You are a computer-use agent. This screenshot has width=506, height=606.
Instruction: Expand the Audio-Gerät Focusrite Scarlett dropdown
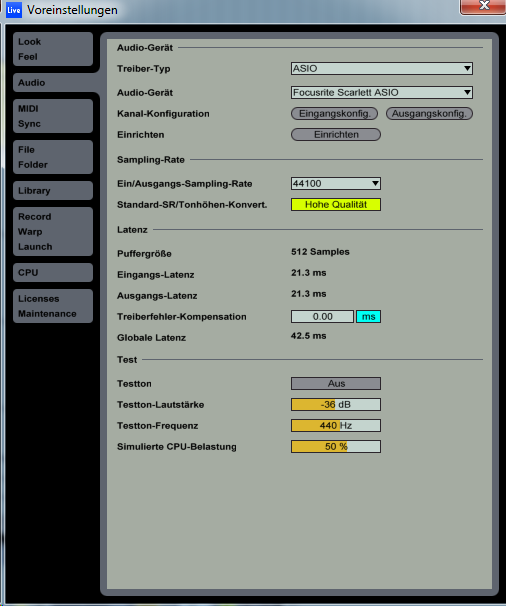[x=382, y=92]
